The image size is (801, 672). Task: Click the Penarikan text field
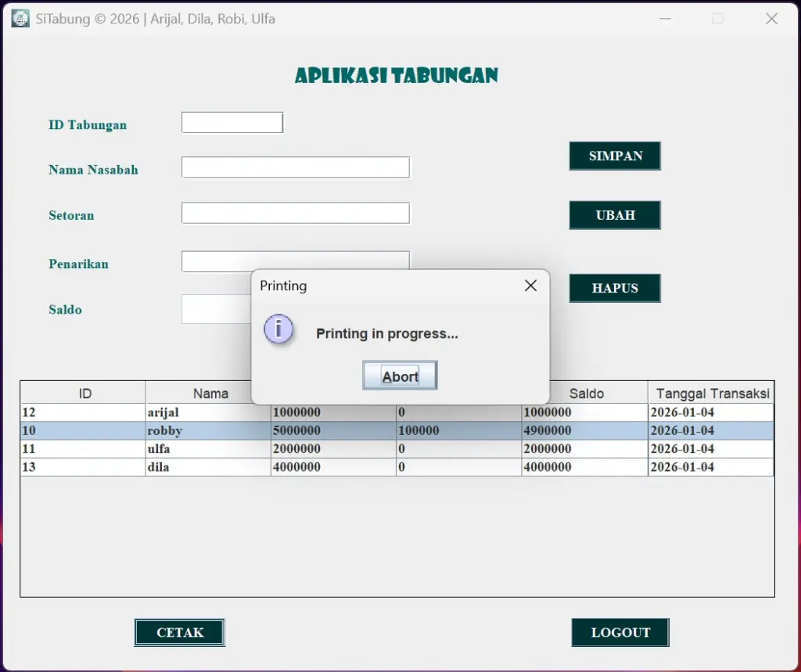point(296,260)
